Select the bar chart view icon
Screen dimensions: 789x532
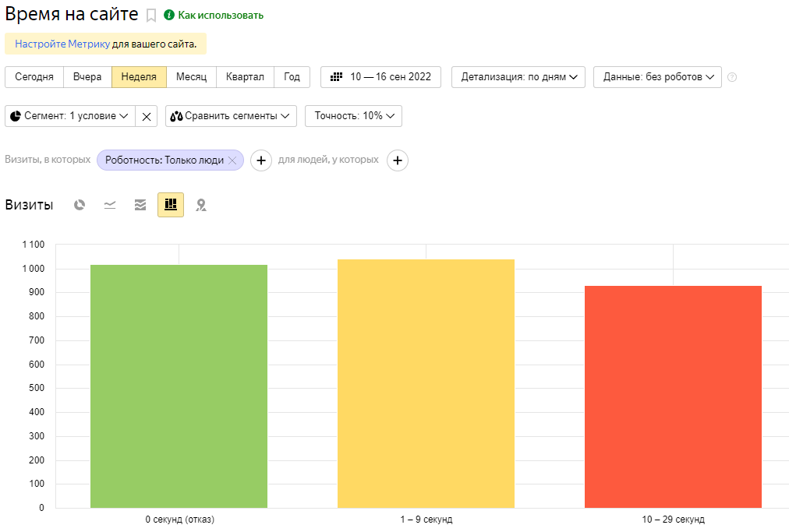[171, 205]
